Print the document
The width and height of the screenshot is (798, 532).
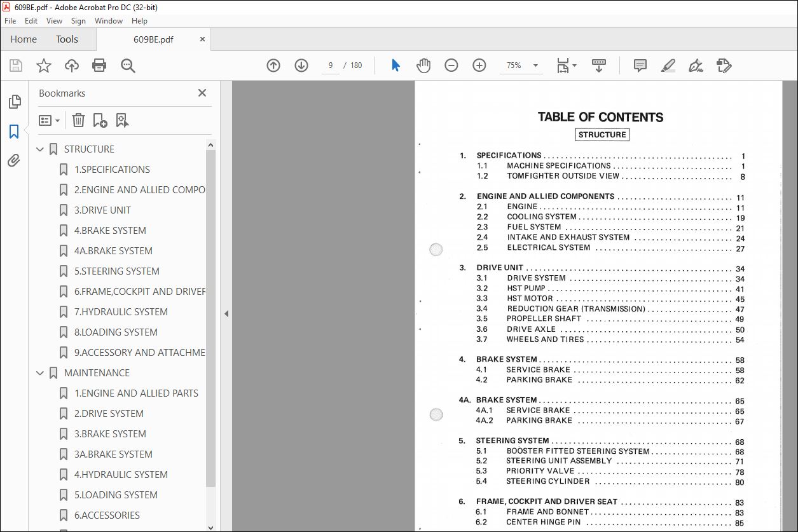[x=99, y=65]
